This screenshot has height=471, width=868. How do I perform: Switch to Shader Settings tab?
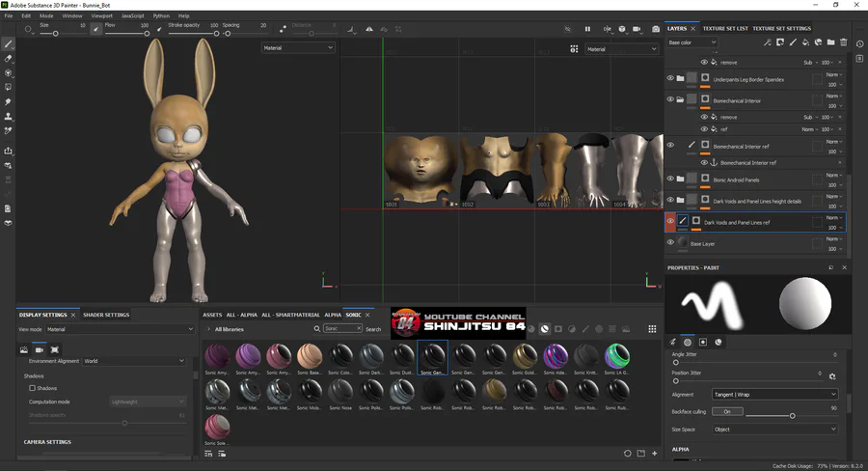[106, 315]
